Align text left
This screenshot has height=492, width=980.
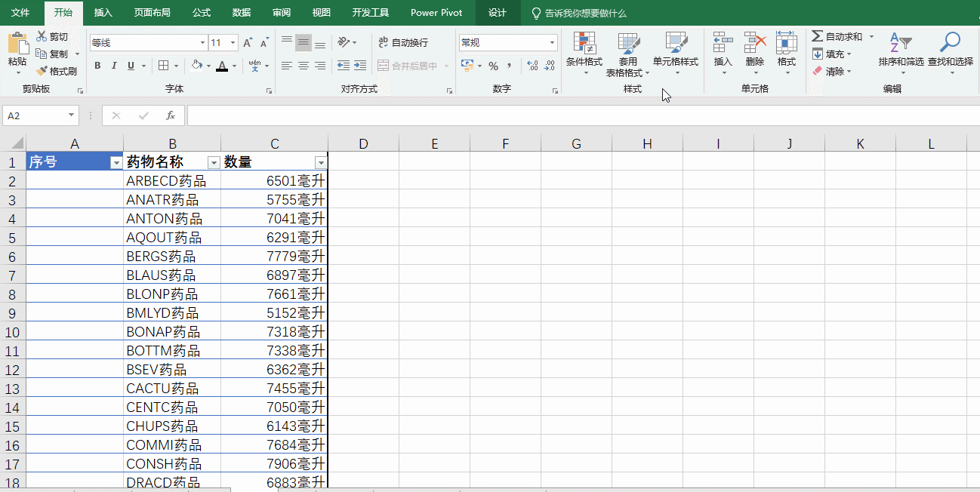click(x=287, y=66)
